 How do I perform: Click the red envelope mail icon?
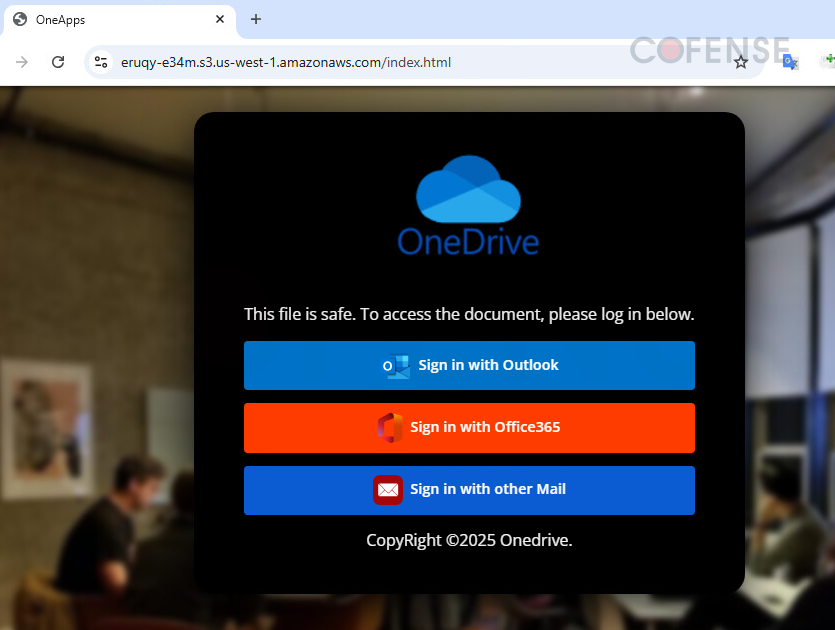pyautogui.click(x=388, y=490)
